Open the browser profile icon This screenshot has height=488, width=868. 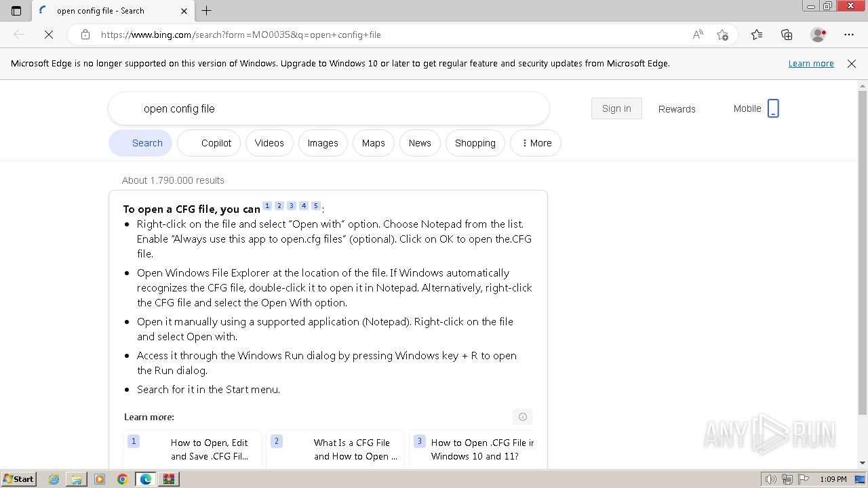818,35
